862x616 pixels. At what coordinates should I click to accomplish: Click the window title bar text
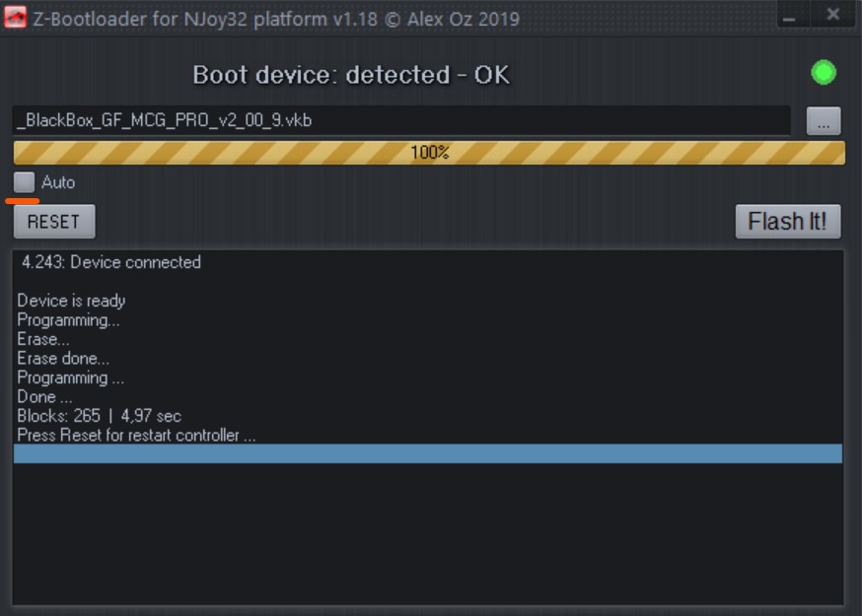(276, 19)
